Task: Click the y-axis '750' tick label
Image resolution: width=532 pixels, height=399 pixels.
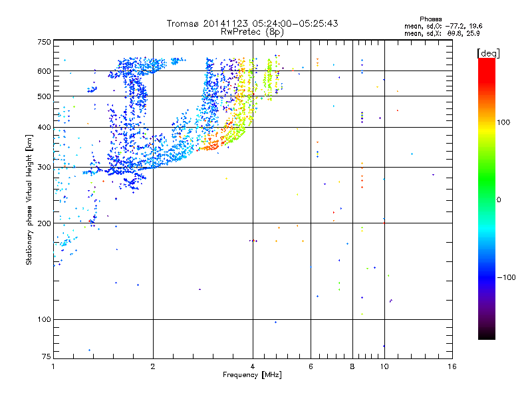Action: point(44,42)
